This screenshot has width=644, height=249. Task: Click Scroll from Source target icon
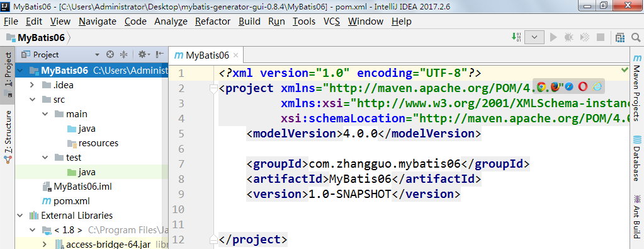click(110, 54)
